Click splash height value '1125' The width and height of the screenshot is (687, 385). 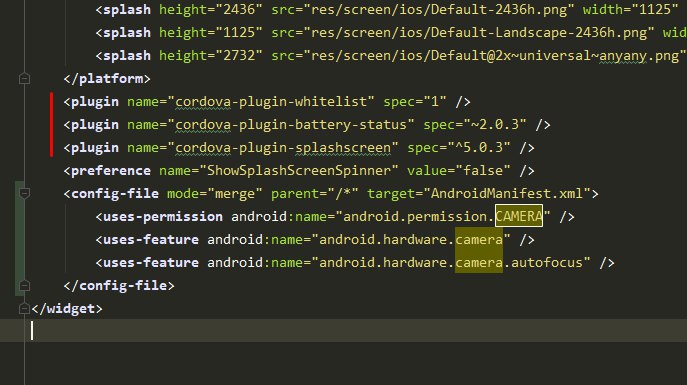[239, 33]
